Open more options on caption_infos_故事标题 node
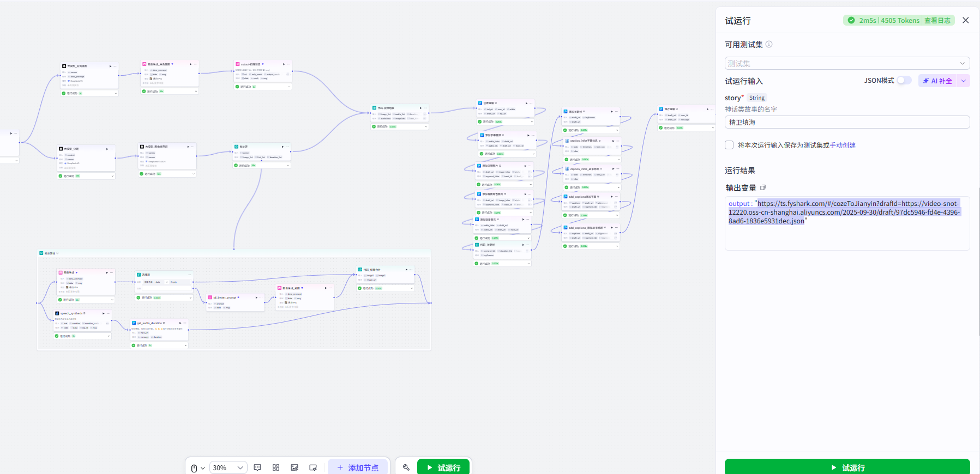The width and height of the screenshot is (980, 474). 618,169
